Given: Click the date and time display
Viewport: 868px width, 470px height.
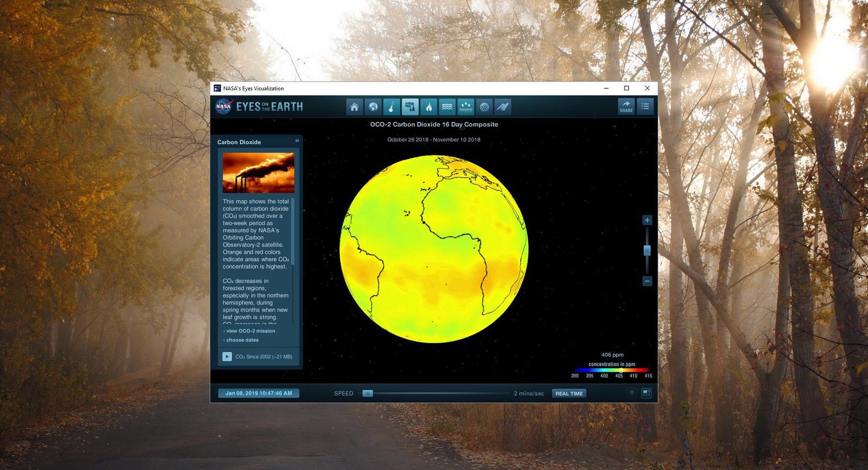Looking at the screenshot, I should pos(258,393).
